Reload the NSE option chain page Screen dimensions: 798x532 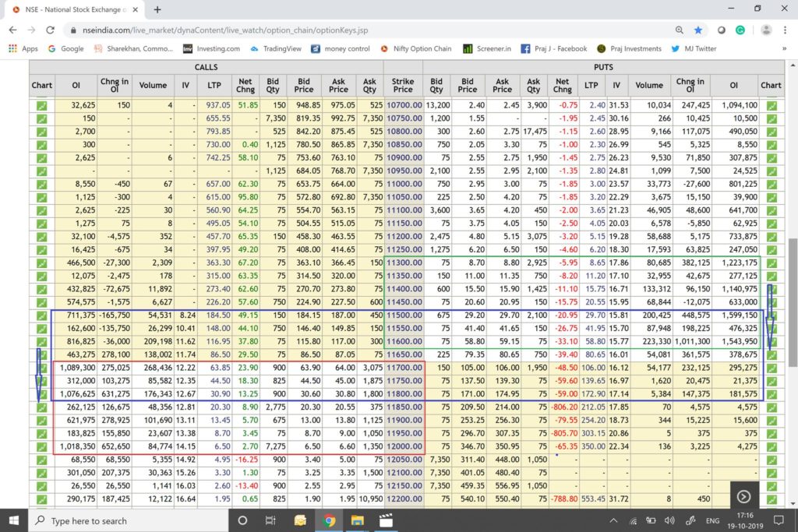[x=51, y=30]
